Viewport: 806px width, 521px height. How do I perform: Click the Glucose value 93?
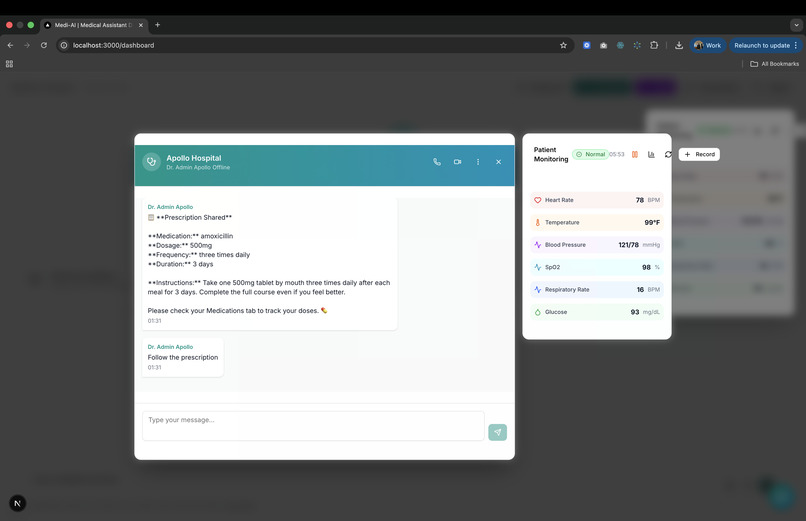[x=635, y=312]
